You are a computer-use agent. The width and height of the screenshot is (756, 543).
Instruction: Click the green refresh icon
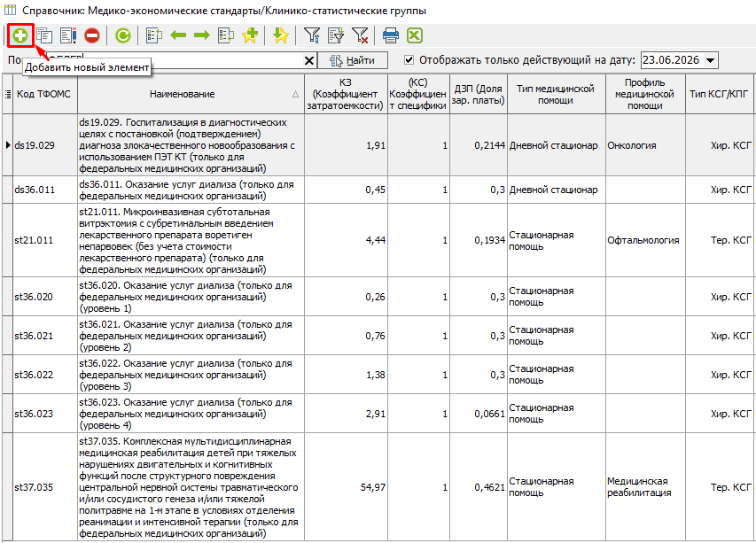click(x=123, y=35)
